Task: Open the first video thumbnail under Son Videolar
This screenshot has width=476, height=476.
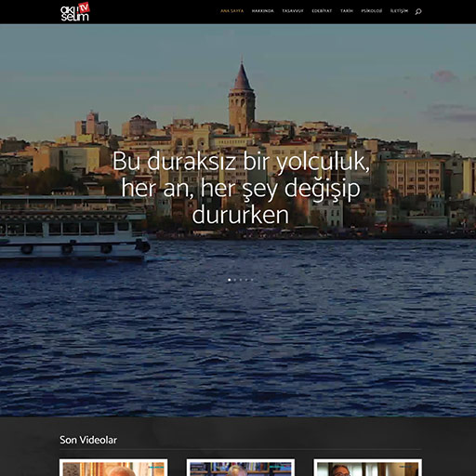Action: pyautogui.click(x=113, y=468)
